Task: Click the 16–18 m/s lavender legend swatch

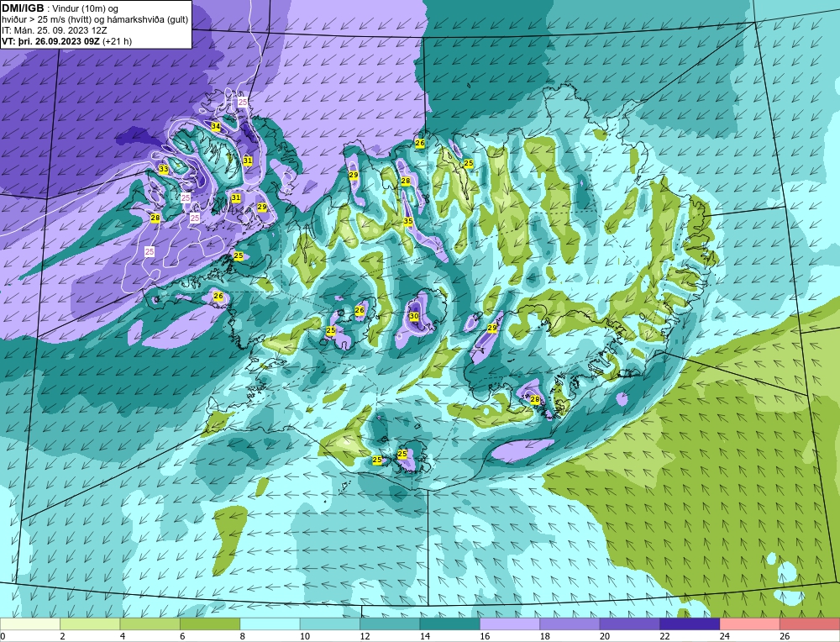Action: [510, 624]
